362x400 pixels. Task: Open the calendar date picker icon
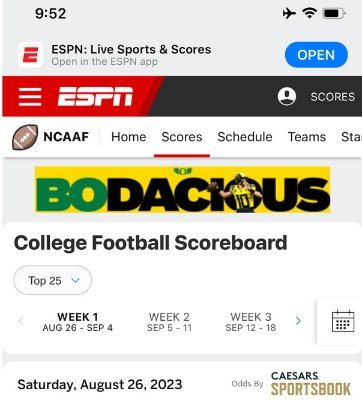point(343,321)
